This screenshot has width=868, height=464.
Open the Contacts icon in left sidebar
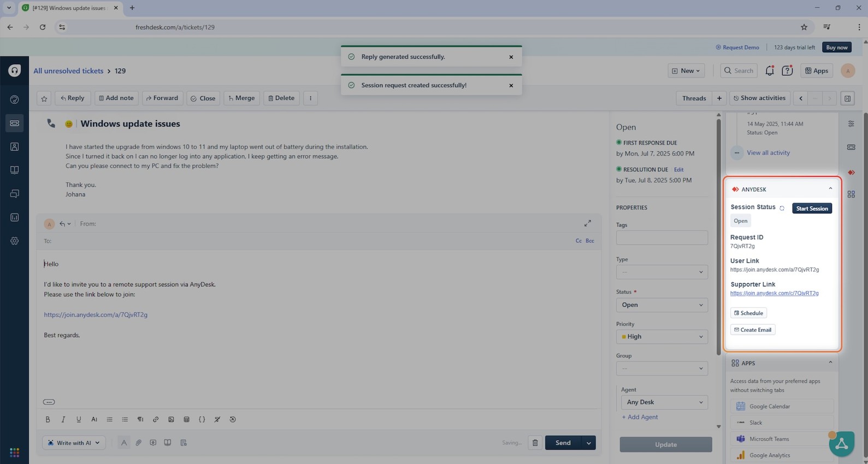[x=15, y=147]
